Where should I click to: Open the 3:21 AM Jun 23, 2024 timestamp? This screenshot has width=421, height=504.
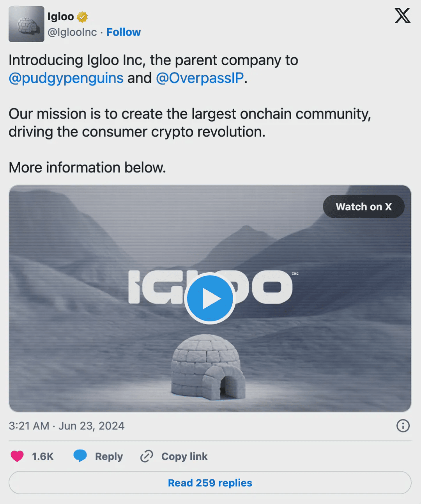pyautogui.click(x=67, y=426)
